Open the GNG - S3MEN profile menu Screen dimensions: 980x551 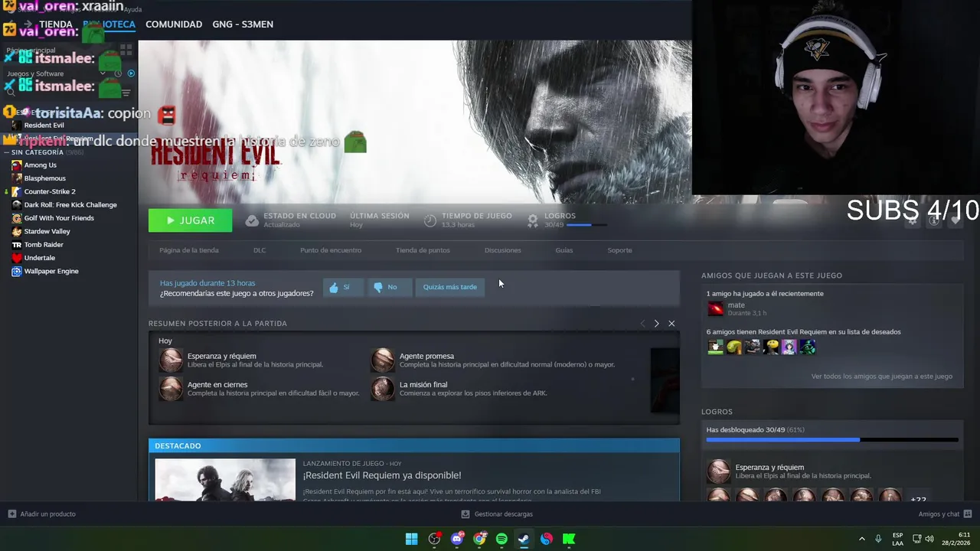point(243,24)
